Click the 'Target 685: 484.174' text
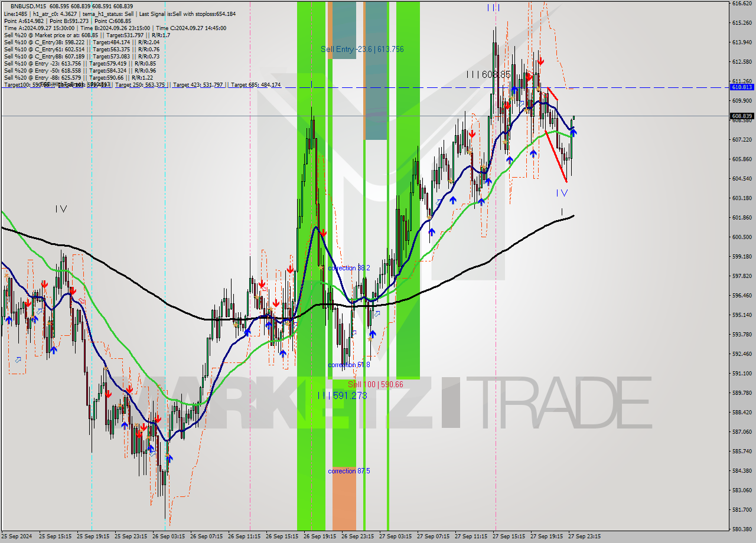756x543 pixels. (256, 85)
